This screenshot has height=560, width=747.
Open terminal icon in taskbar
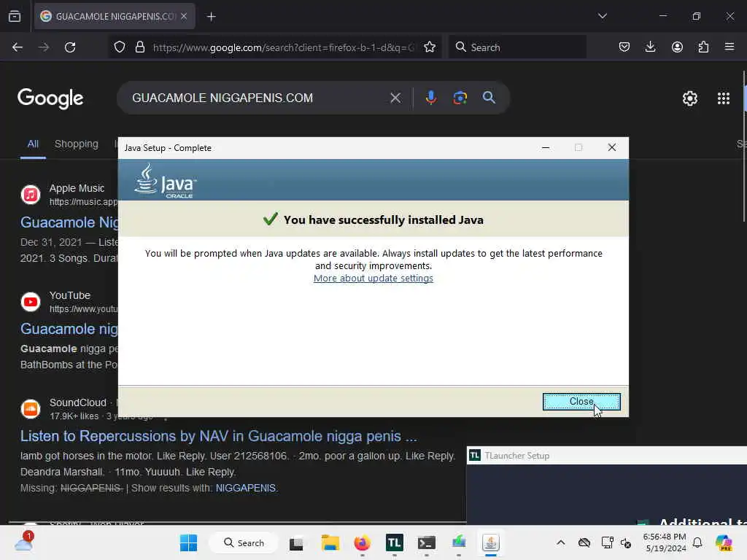(x=426, y=542)
